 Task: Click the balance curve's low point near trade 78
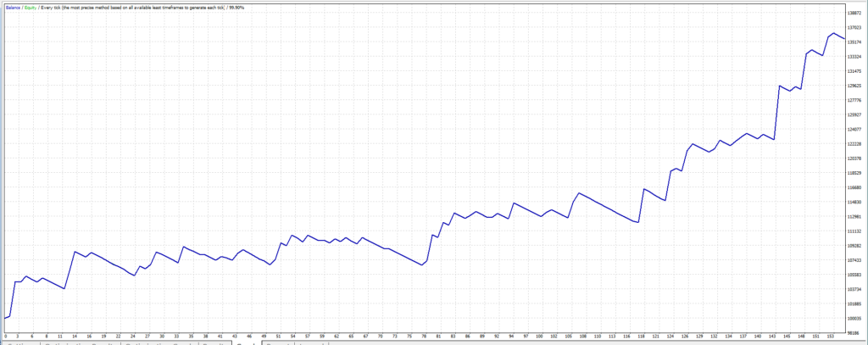click(x=421, y=265)
